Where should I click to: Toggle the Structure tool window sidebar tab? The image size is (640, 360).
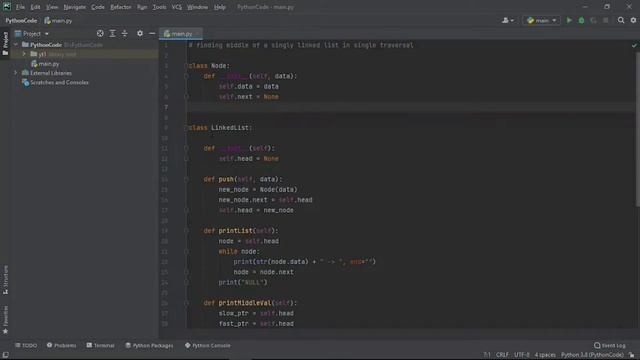tap(5, 280)
